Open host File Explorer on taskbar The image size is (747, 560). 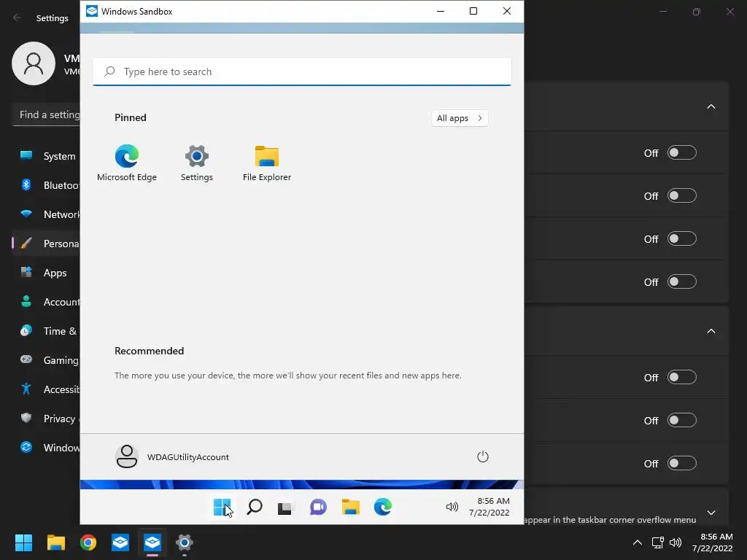(x=55, y=542)
